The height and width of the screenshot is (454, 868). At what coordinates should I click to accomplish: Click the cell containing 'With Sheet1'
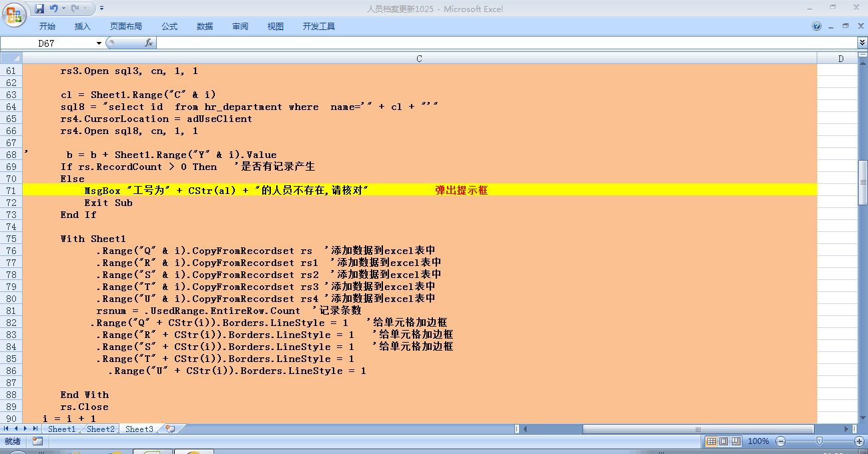[93, 239]
